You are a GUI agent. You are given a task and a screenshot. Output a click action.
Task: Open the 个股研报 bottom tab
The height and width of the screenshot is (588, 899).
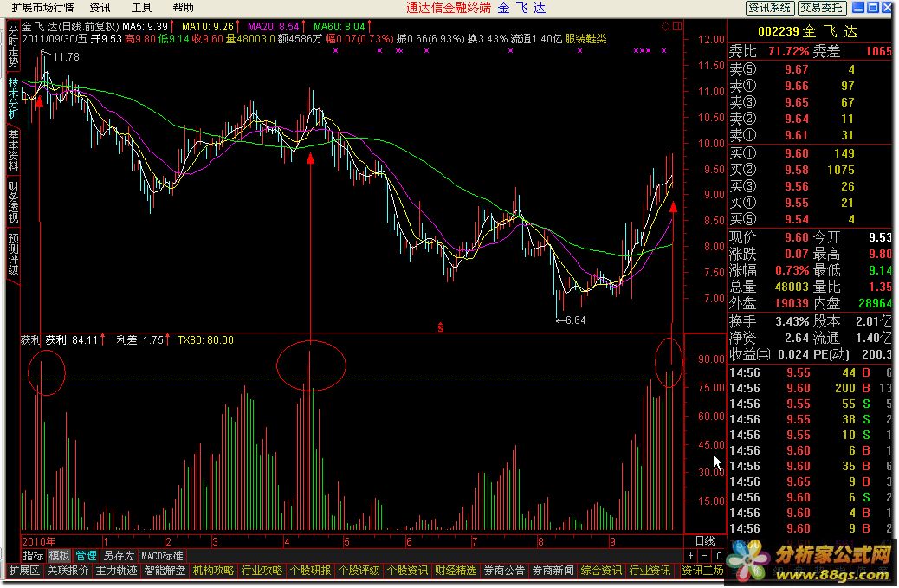pyautogui.click(x=311, y=570)
